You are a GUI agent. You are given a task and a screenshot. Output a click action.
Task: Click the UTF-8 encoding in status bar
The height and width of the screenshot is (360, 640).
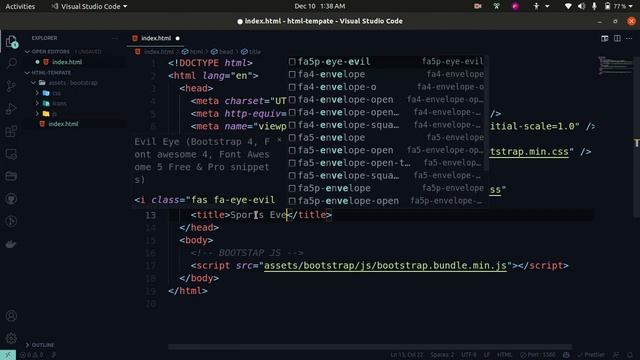[468, 355]
